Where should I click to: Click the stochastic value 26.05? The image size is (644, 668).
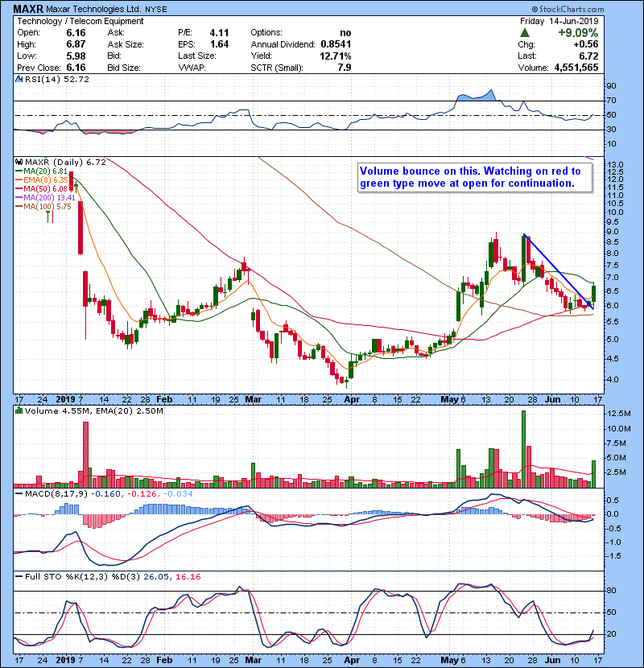157,576
